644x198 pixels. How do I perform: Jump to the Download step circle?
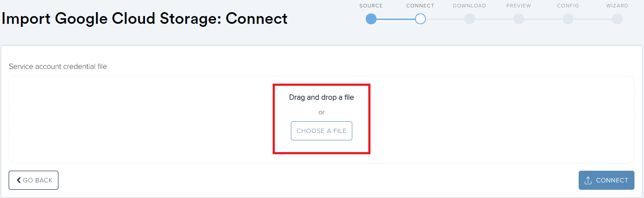pyautogui.click(x=470, y=19)
